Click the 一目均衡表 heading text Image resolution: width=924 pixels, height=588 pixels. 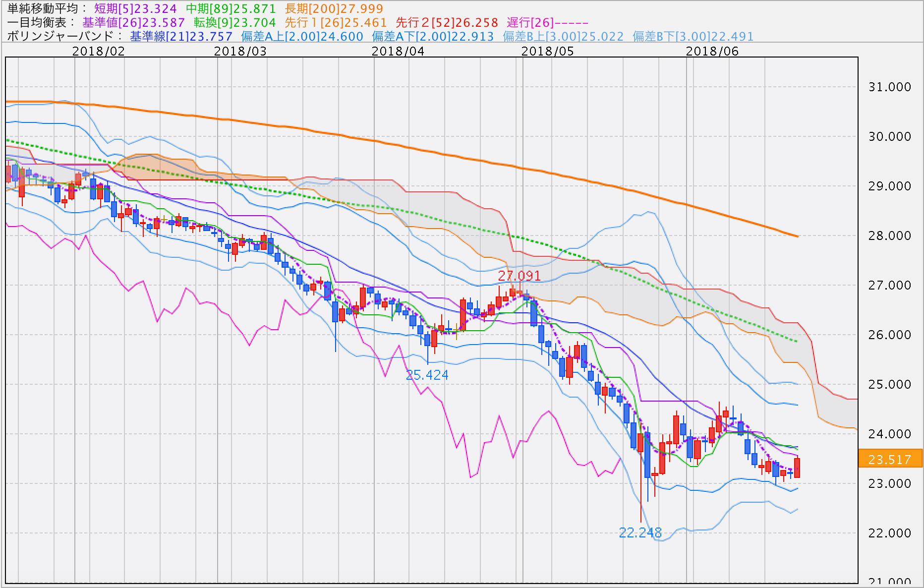click(37, 23)
